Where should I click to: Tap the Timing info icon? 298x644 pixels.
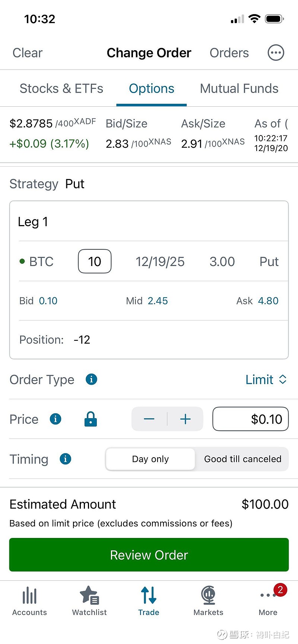click(65, 459)
